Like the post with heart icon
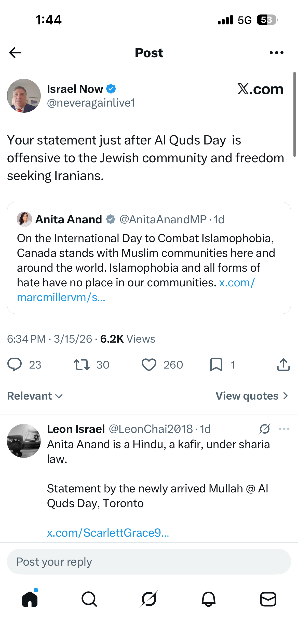The width and height of the screenshot is (298, 644). 149,364
